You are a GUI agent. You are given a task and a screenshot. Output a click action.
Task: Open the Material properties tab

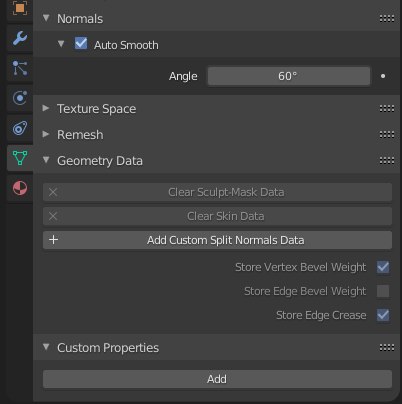(x=20, y=188)
